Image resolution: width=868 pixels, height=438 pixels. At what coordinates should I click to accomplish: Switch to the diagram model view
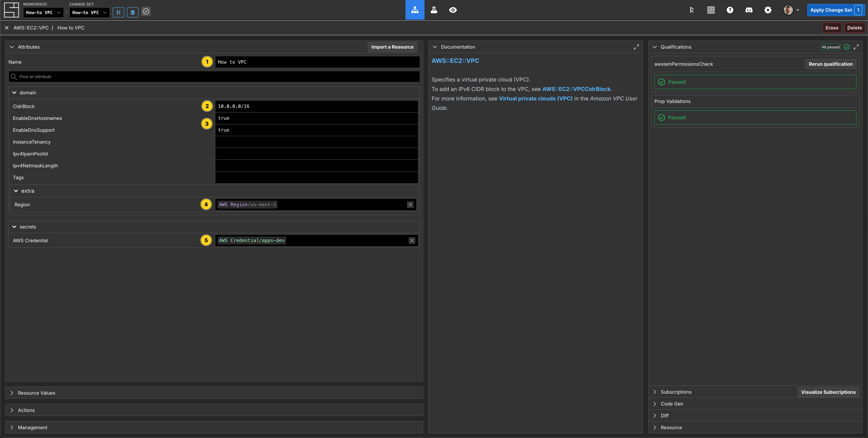pos(415,10)
